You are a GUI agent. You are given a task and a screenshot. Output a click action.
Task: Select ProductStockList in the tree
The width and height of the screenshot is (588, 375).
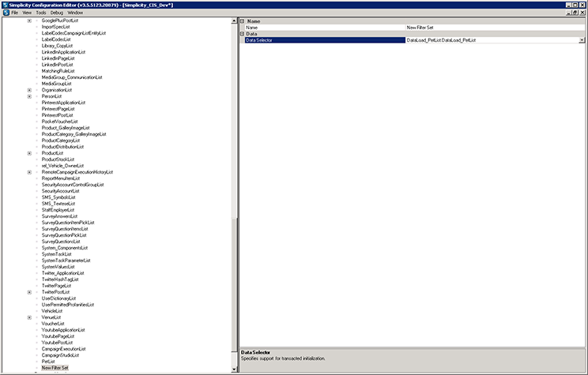tap(58, 159)
